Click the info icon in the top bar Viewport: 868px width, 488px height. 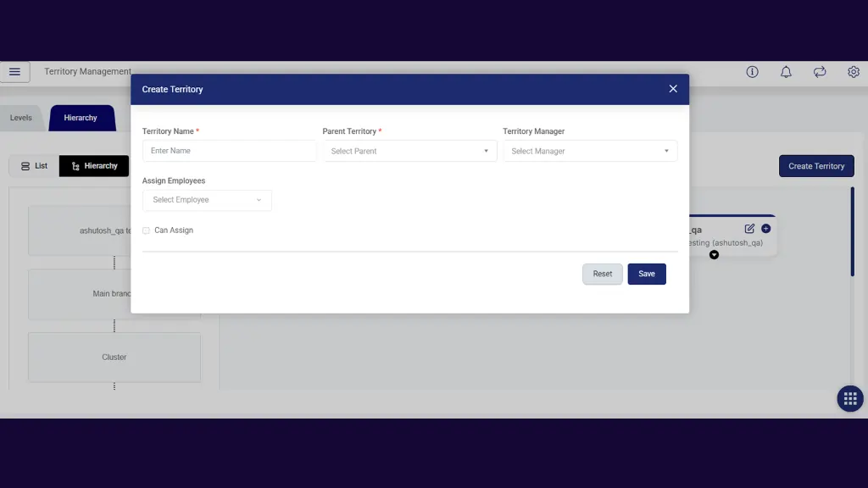pos(752,72)
